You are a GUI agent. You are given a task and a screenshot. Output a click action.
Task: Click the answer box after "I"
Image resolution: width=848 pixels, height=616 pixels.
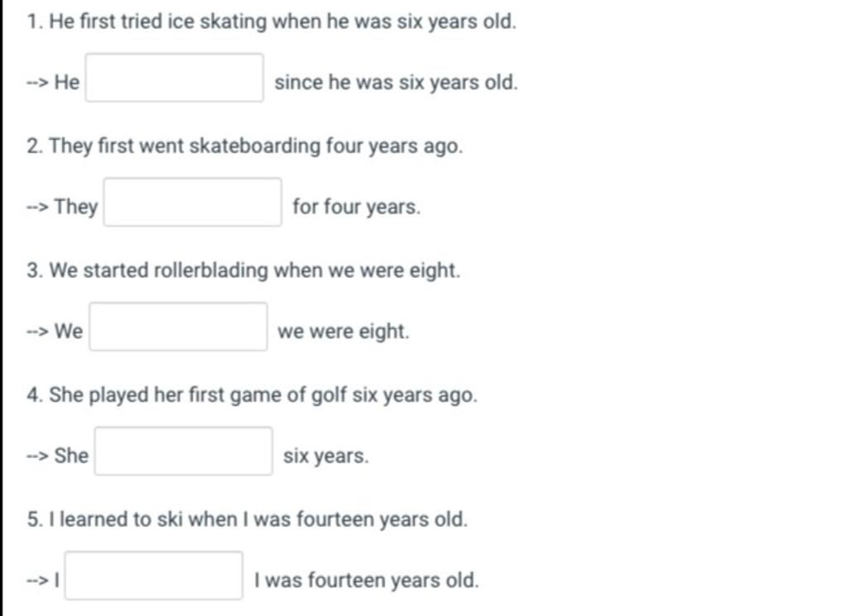pos(154,575)
